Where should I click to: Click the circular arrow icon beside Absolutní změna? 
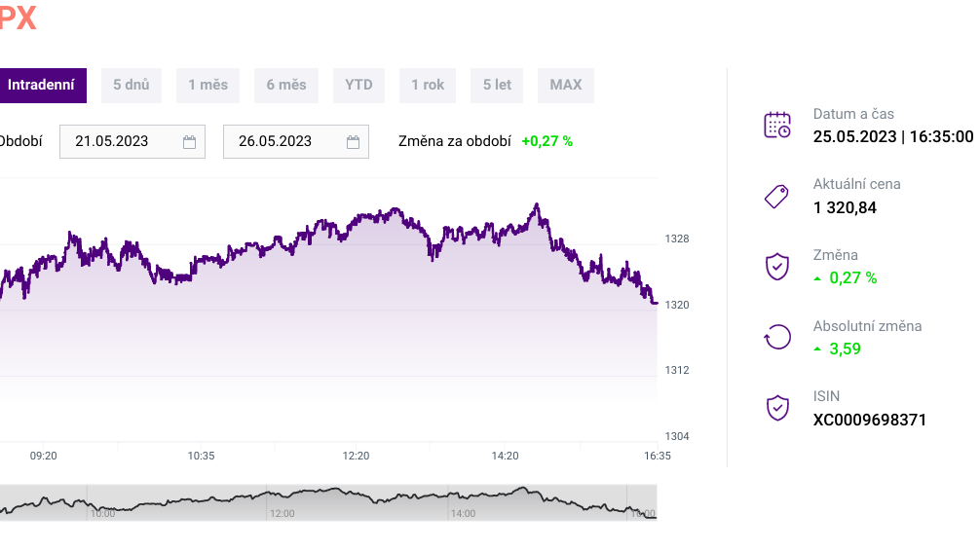point(776,337)
